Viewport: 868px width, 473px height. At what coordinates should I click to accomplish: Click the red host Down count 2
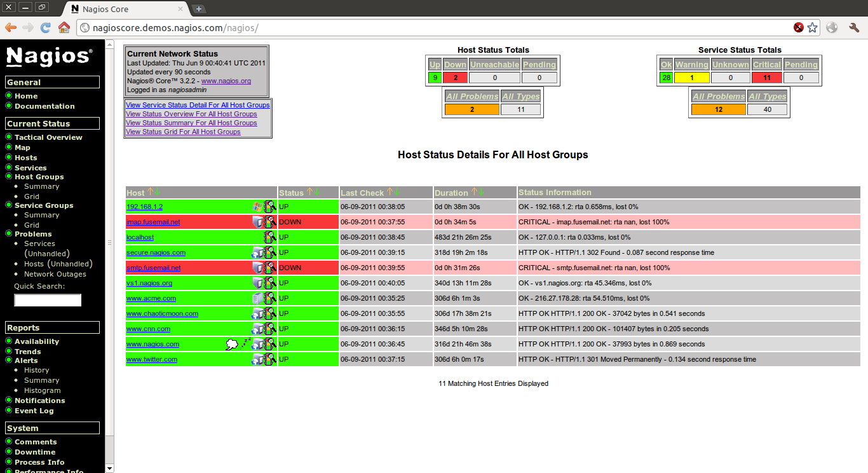[455, 78]
